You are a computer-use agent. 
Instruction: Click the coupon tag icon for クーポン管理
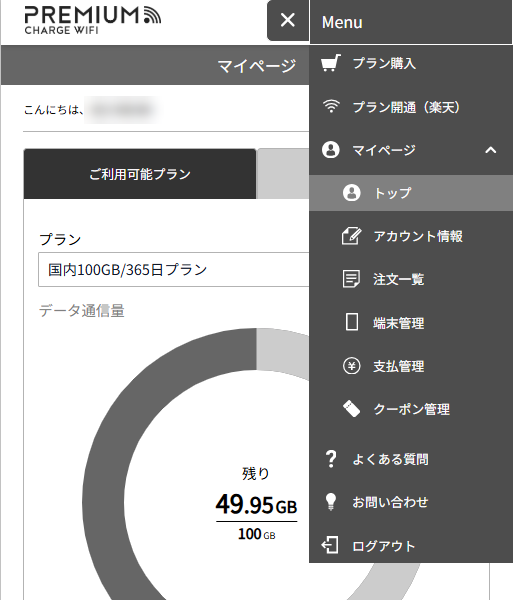352,409
